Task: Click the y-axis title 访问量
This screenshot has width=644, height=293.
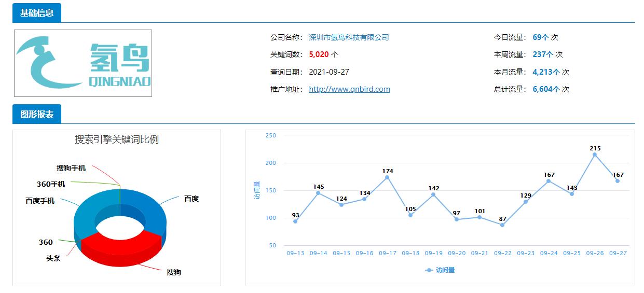Action: pyautogui.click(x=257, y=190)
